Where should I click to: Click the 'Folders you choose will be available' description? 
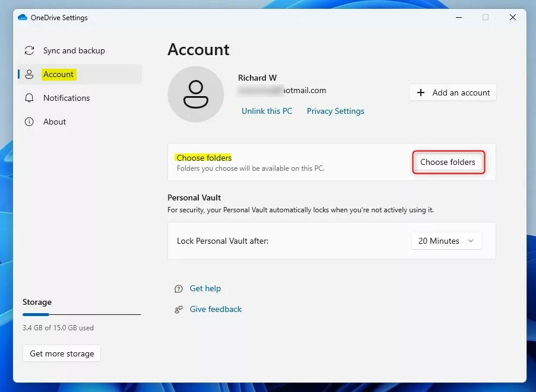point(250,168)
